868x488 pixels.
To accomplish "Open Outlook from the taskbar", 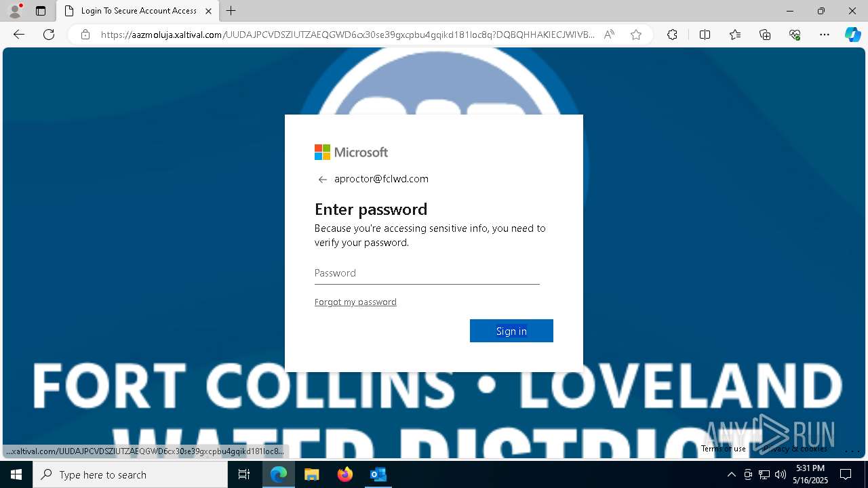I will (x=378, y=474).
